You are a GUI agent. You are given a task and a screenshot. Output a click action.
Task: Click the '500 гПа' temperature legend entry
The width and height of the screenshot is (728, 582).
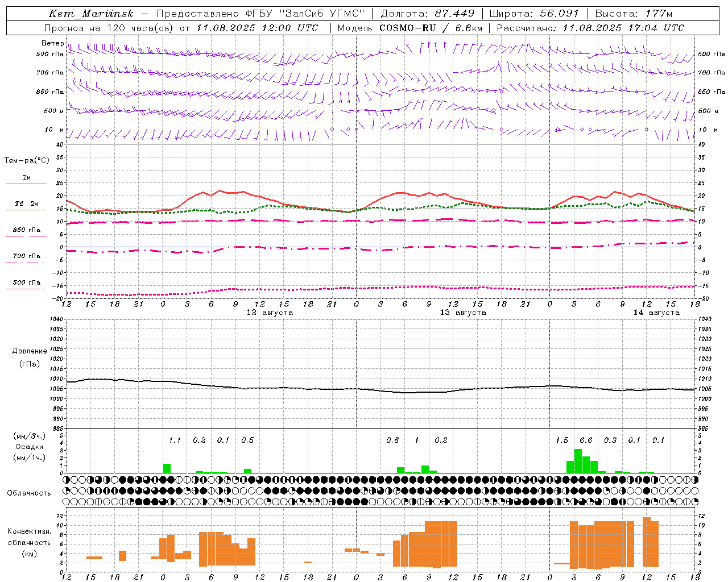[27, 282]
